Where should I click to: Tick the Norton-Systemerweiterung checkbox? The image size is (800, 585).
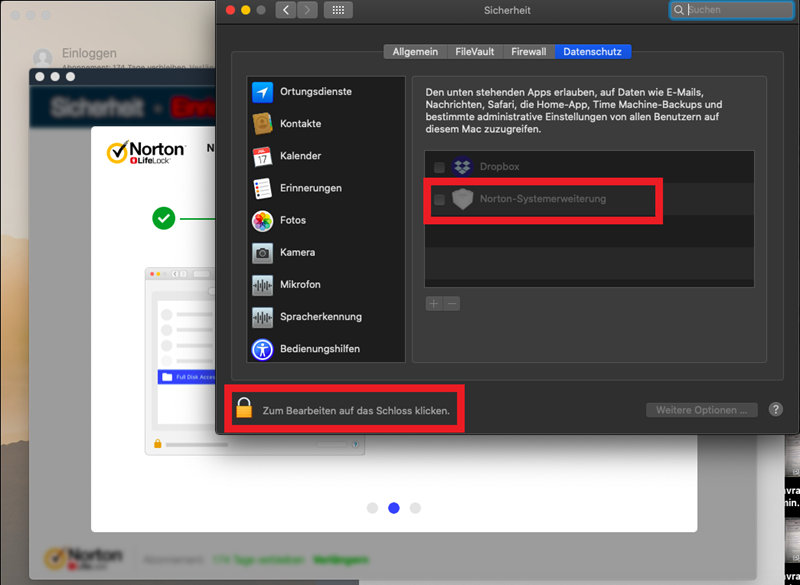(439, 199)
